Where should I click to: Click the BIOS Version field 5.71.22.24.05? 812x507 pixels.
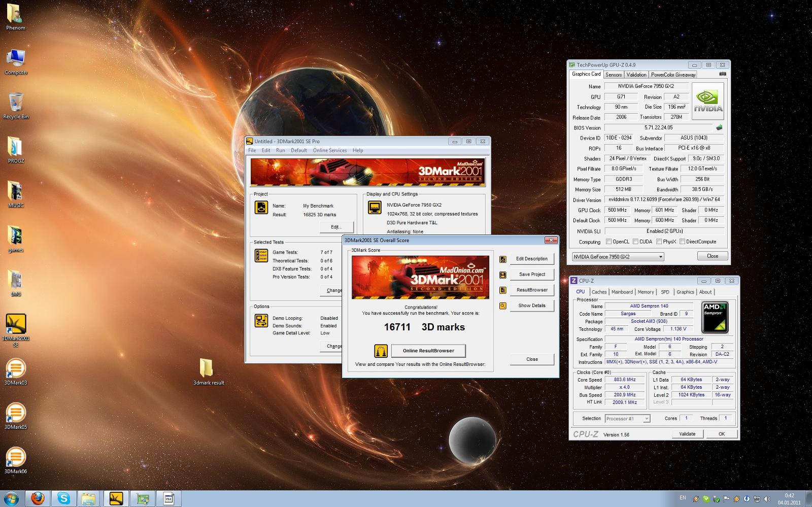(659, 128)
